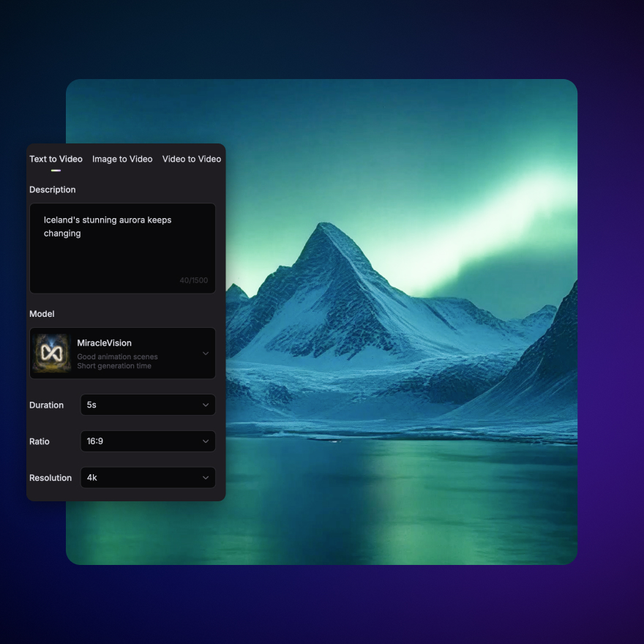Open the Duration dropdown
The image size is (644, 644).
[146, 405]
